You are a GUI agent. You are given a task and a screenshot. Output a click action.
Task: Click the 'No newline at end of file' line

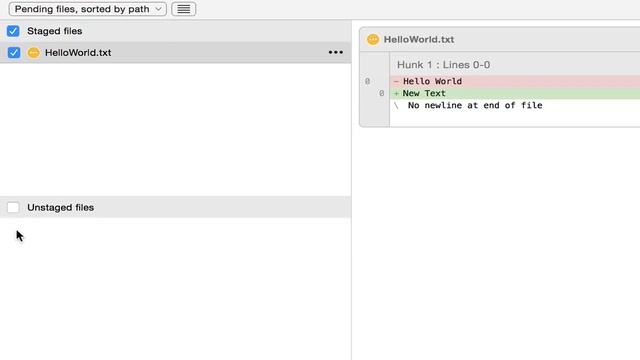coord(475,105)
